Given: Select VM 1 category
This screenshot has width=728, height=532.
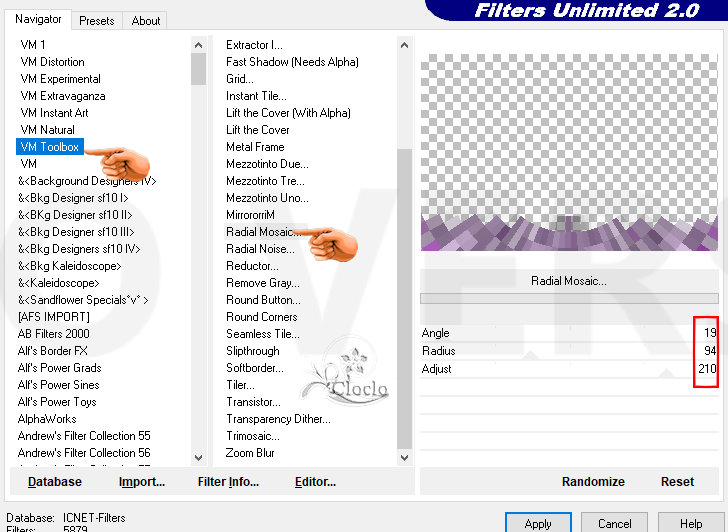Looking at the screenshot, I should 33,45.
